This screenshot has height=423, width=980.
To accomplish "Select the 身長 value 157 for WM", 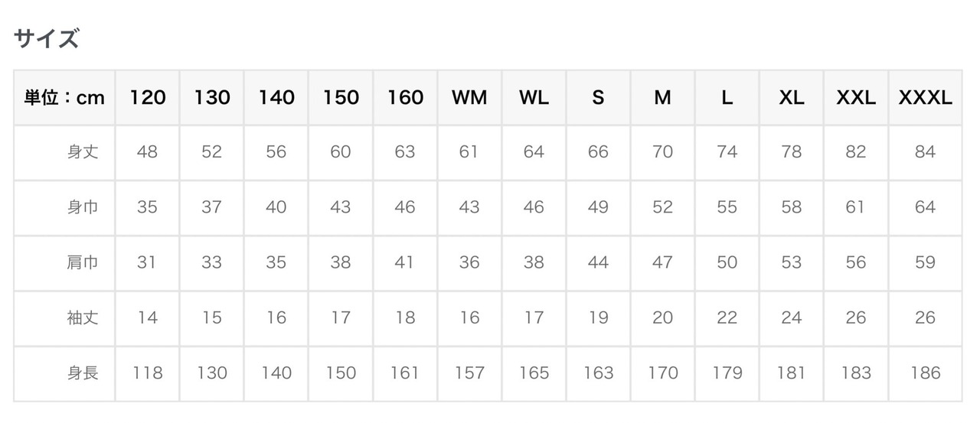I will pyautogui.click(x=469, y=373).
